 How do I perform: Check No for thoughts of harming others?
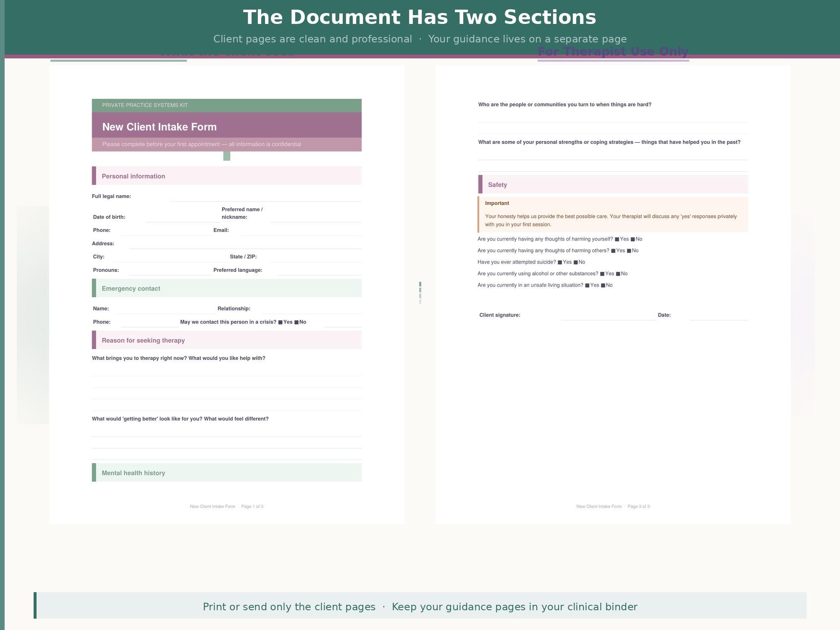click(629, 251)
